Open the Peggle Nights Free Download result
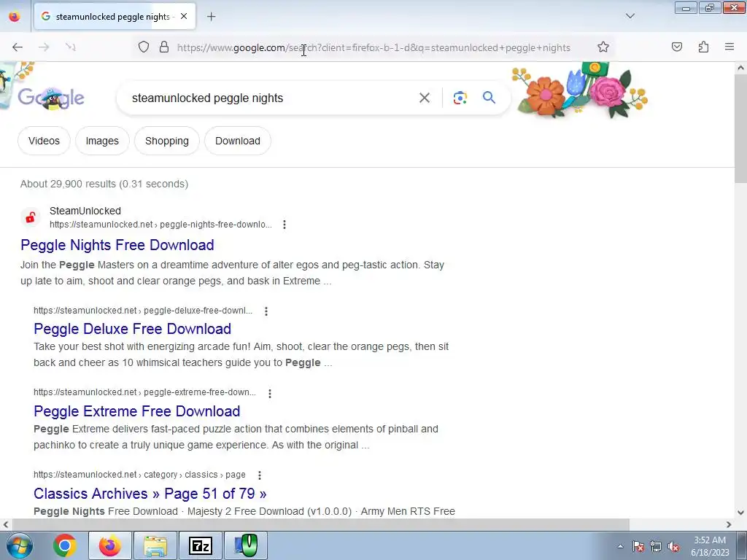This screenshot has height=560, width=747. coord(117,245)
